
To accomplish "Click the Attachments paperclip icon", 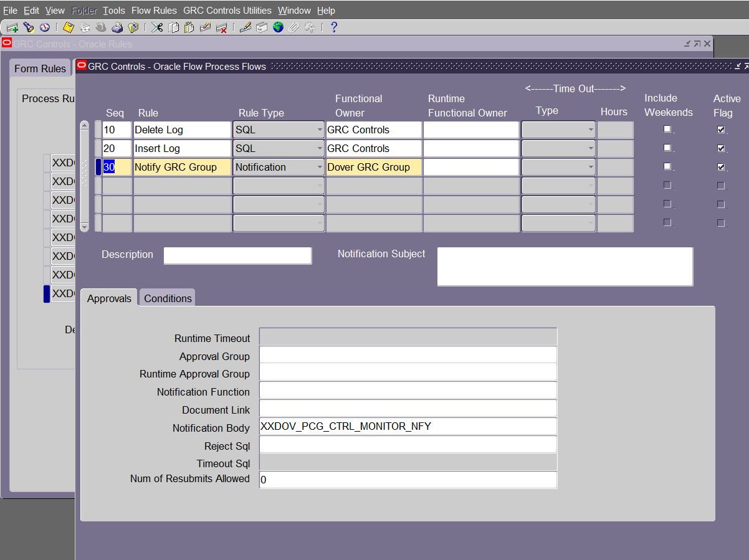I will (293, 27).
